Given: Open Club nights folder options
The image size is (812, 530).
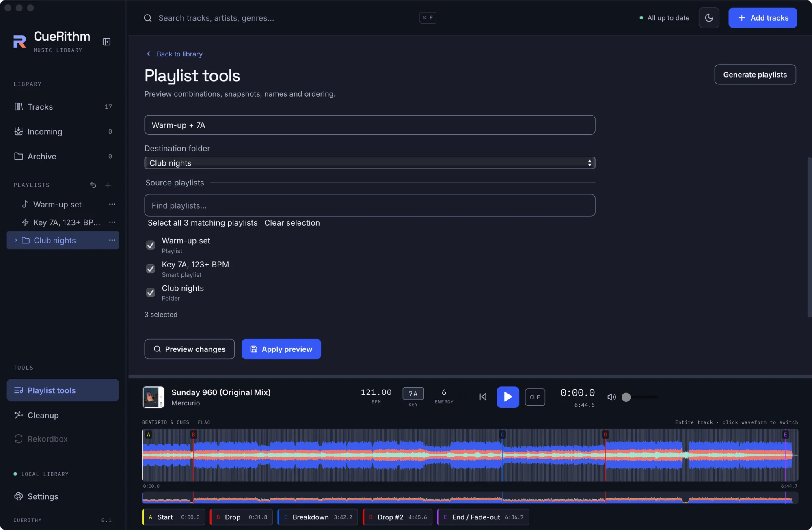Looking at the screenshot, I should point(112,240).
